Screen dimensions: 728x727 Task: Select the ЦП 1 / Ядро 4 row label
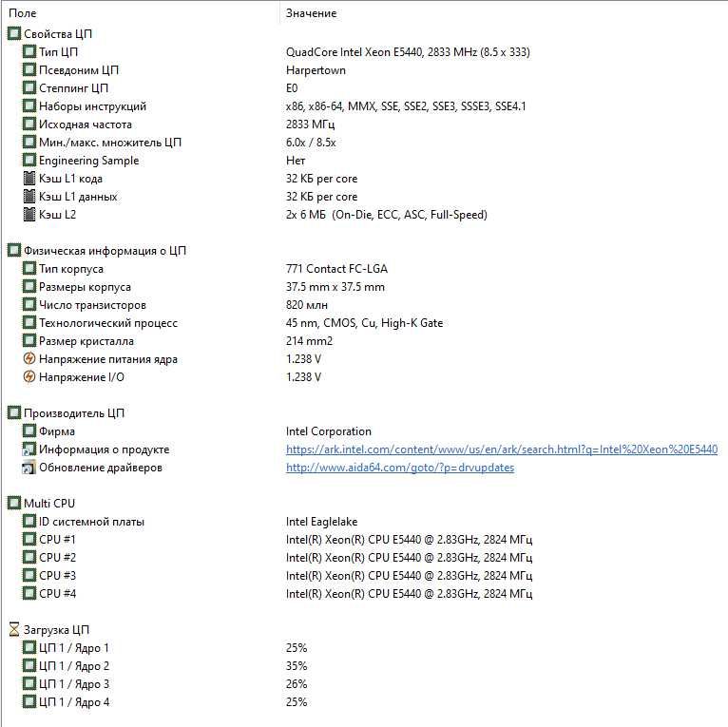pyautogui.click(x=74, y=702)
